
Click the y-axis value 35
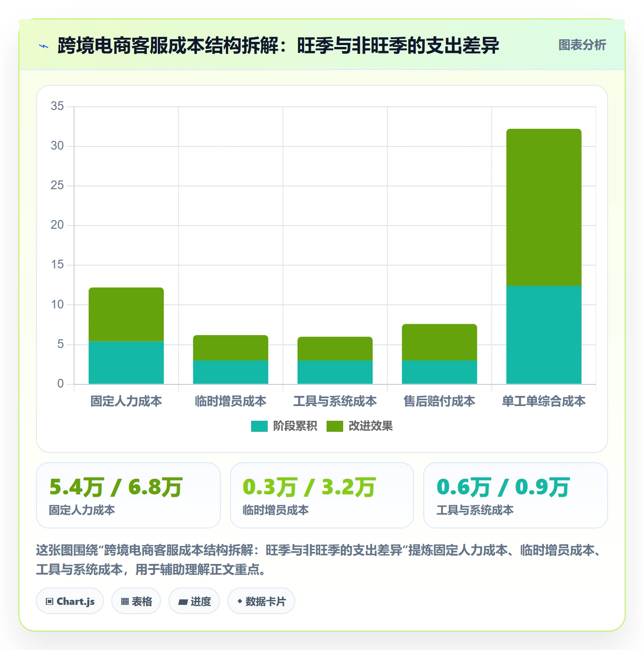click(57, 106)
